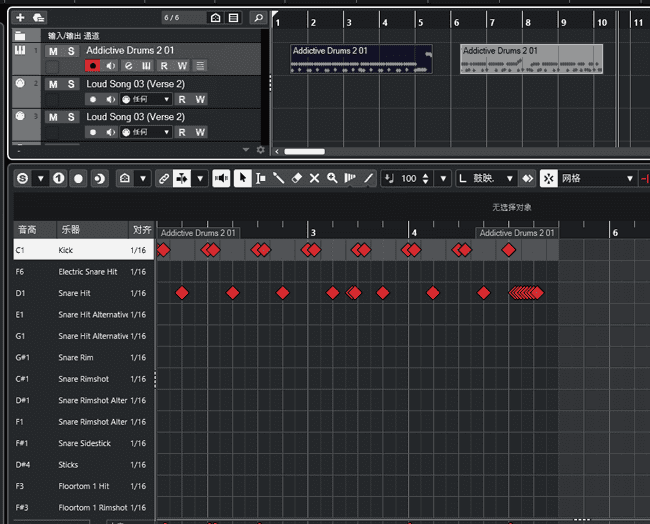This screenshot has height=524, width=650.
Task: Click the instrument column header
Action: pos(92,229)
